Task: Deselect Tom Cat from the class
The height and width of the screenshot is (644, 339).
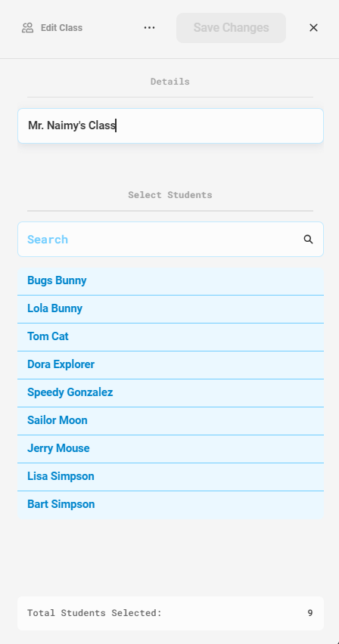Action: [170, 337]
